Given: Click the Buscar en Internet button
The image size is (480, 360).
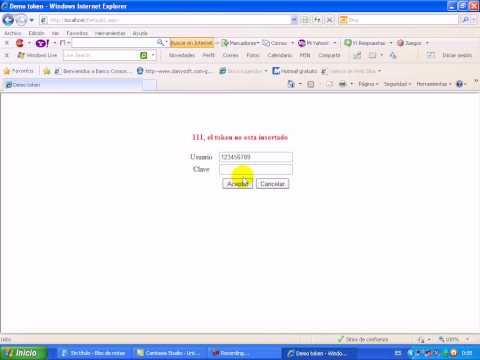Looking at the screenshot, I should tap(192, 43).
